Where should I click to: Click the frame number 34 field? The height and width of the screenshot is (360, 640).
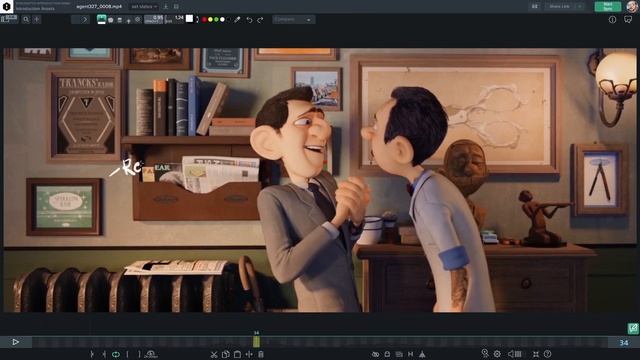[623, 342]
